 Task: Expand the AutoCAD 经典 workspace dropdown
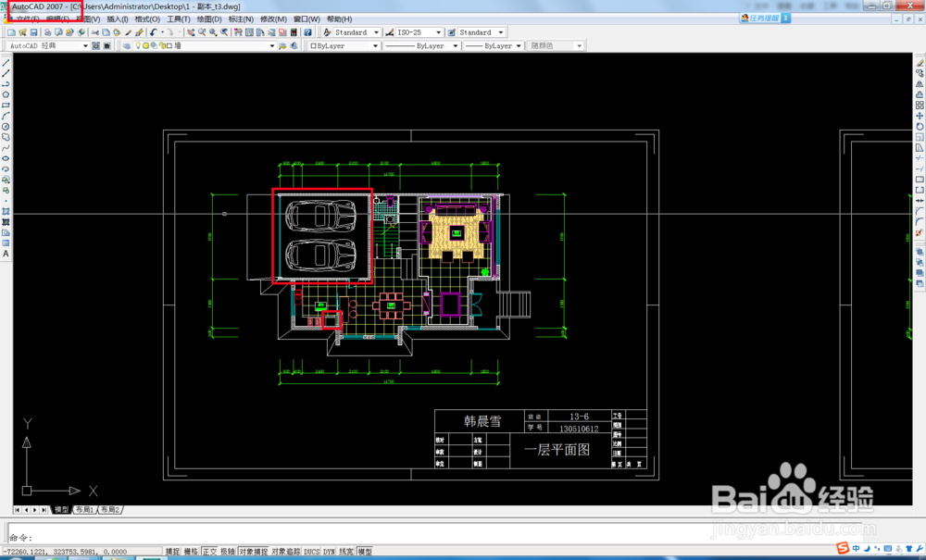85,45
